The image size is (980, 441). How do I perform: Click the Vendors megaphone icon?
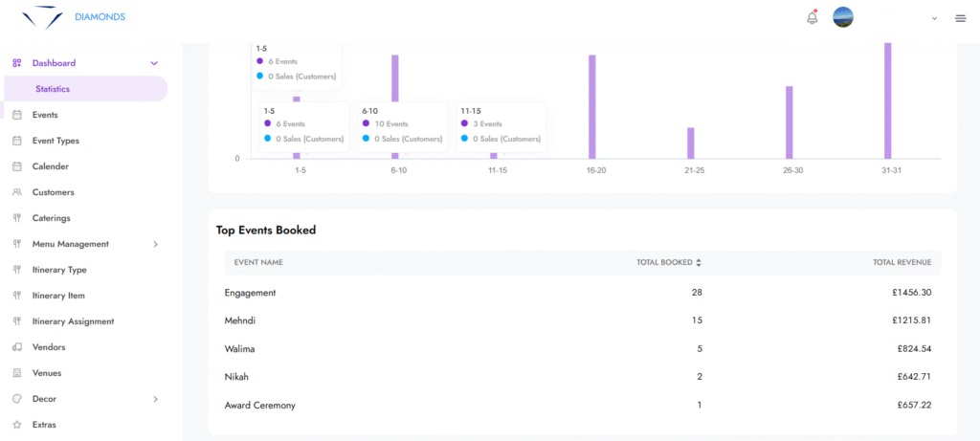point(17,347)
